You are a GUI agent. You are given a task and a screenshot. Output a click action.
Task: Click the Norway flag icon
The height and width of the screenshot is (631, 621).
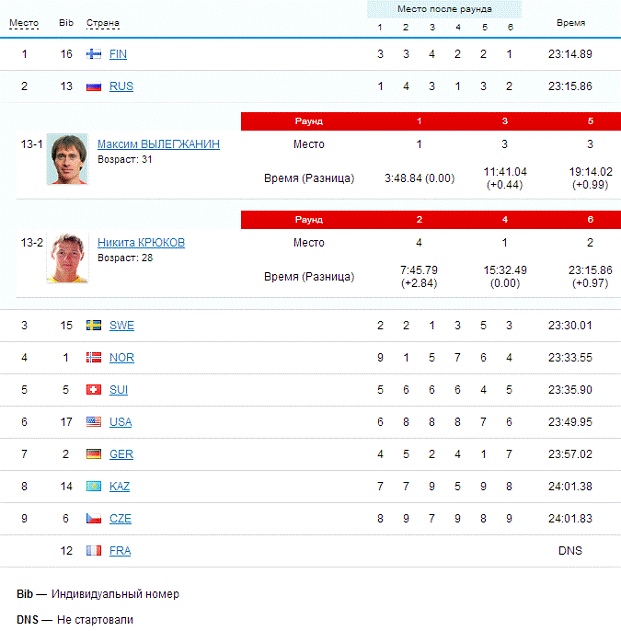coord(94,358)
